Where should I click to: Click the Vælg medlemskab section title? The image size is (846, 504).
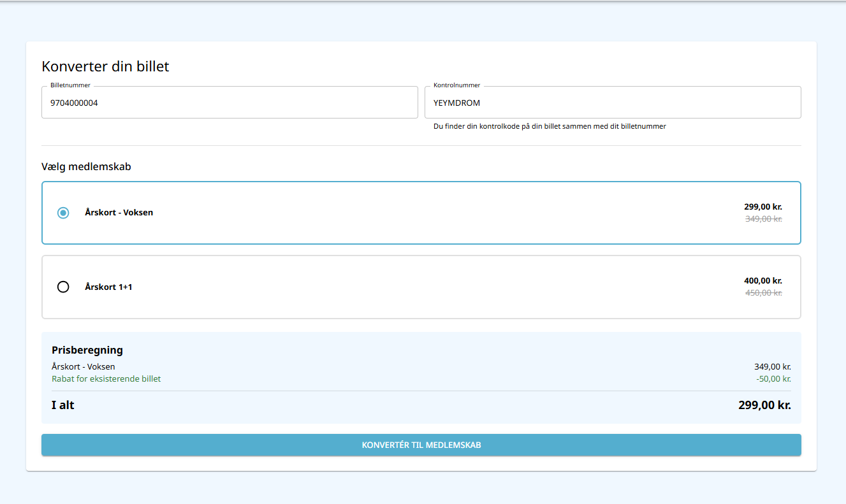coord(86,167)
